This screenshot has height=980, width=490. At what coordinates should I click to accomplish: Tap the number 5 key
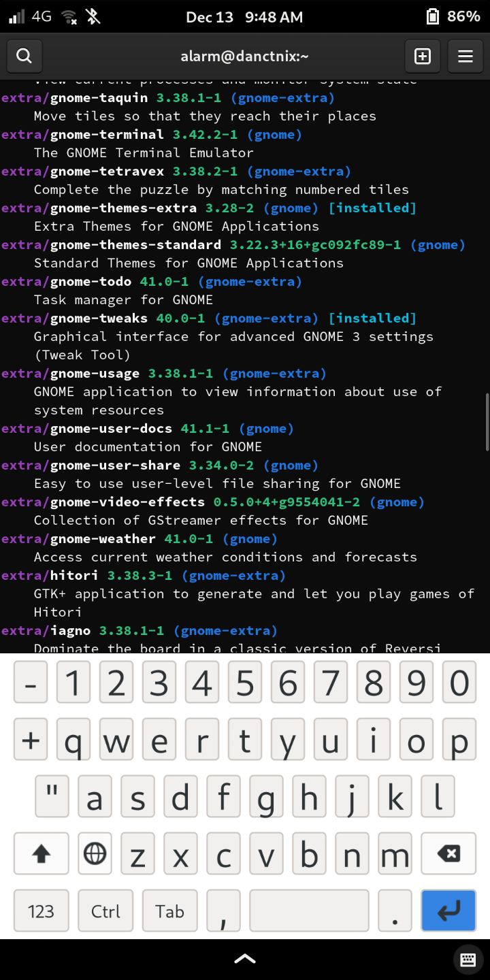click(245, 683)
